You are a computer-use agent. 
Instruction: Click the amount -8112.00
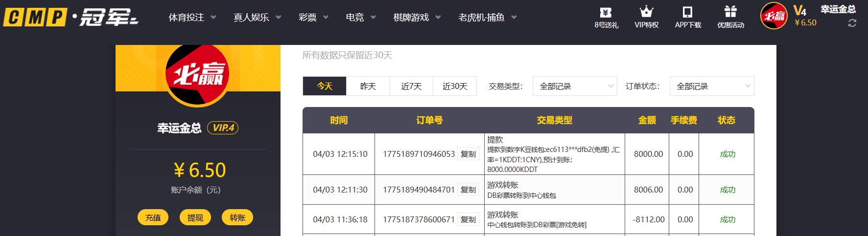click(648, 219)
